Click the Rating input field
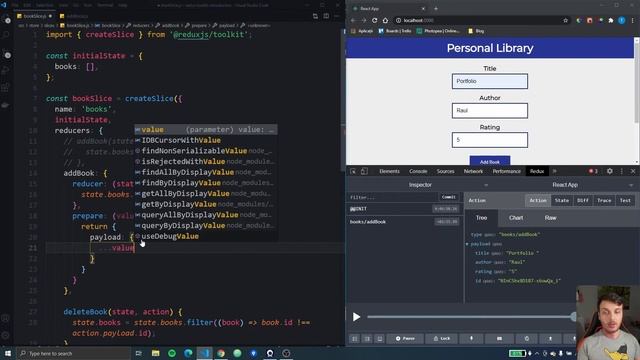This screenshot has width=640, height=360. (x=489, y=140)
